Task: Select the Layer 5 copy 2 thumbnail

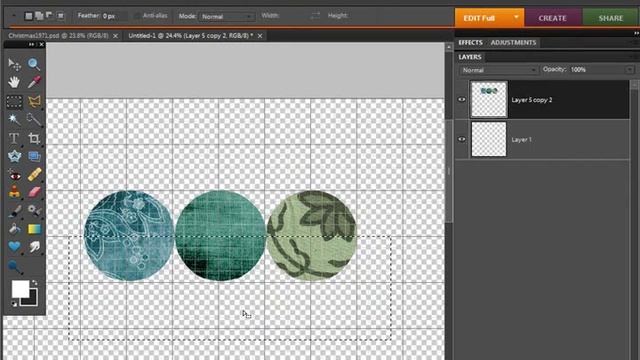Action: [x=489, y=99]
